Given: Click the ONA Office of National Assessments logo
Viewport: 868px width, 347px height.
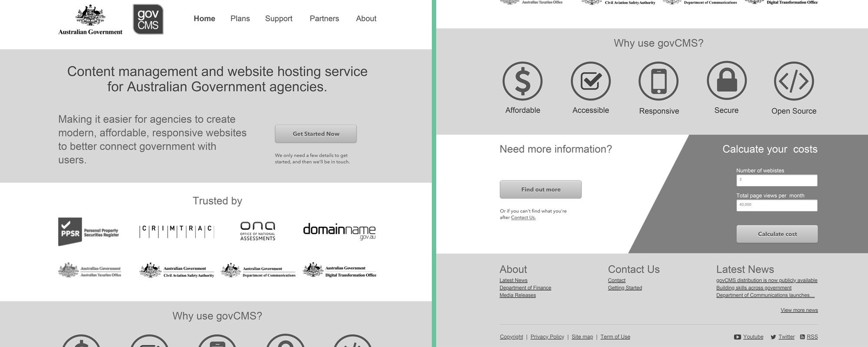Looking at the screenshot, I should (x=258, y=231).
